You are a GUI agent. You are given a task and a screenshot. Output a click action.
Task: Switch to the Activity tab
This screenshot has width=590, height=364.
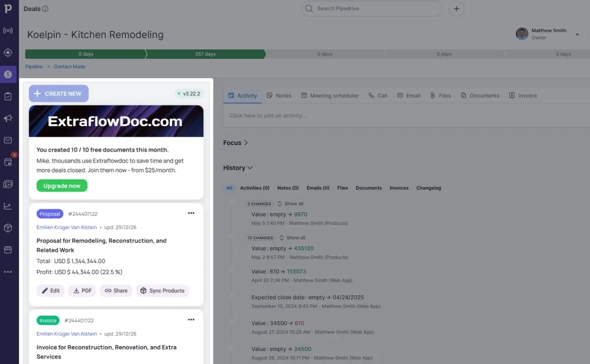click(242, 96)
